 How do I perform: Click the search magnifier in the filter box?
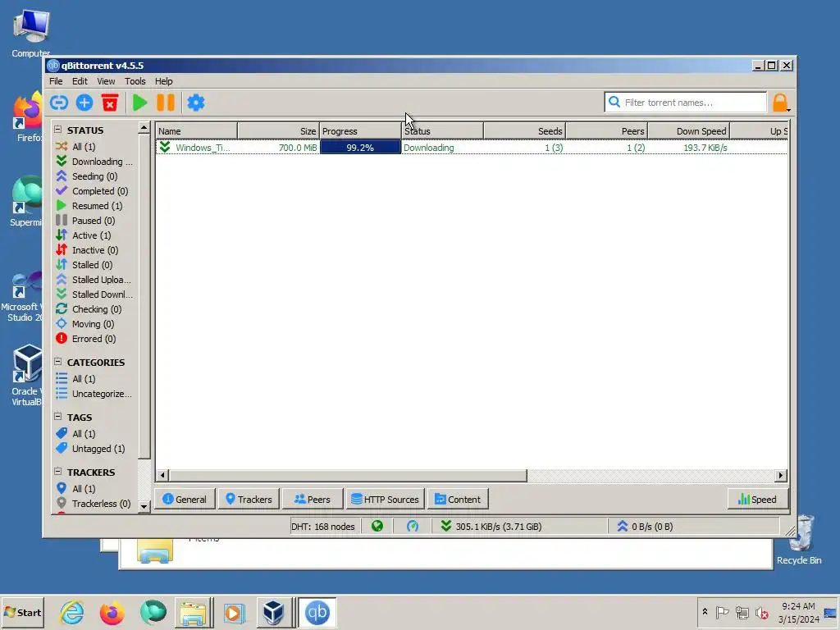point(614,102)
